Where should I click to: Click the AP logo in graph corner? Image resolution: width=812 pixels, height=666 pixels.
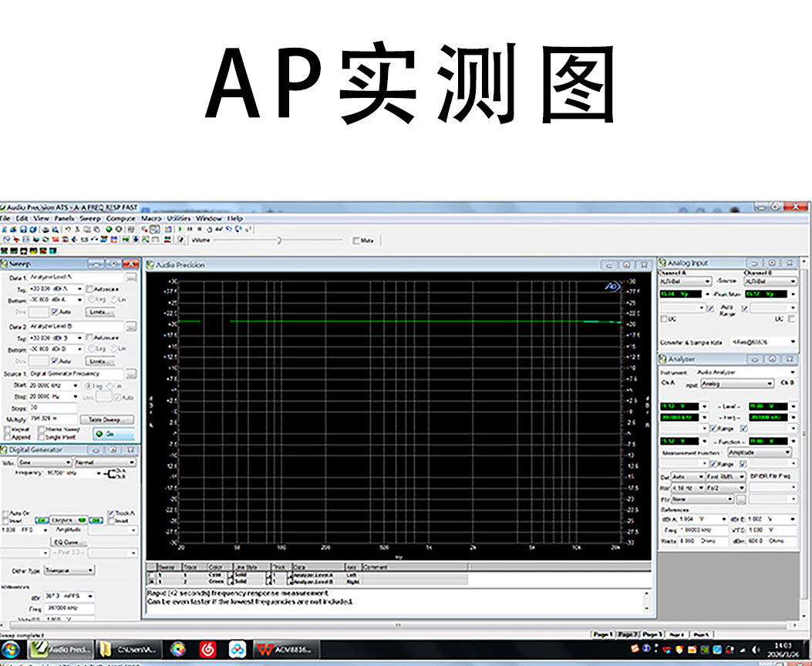click(x=612, y=286)
